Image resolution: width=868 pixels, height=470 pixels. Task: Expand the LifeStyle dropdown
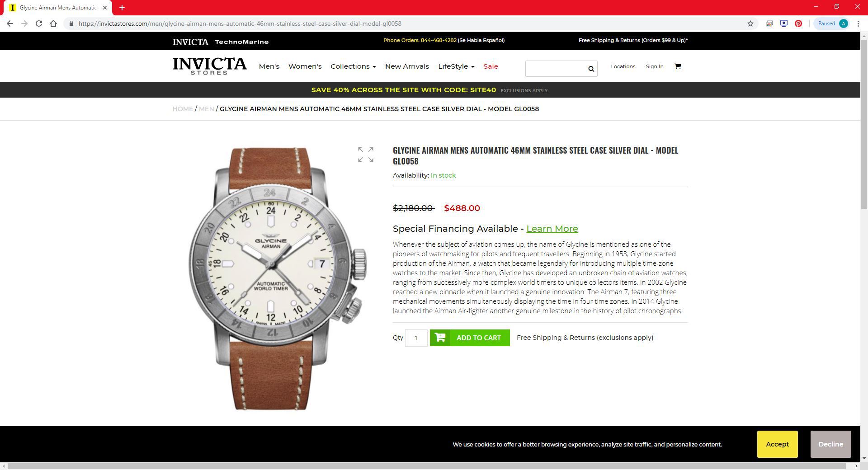456,66
